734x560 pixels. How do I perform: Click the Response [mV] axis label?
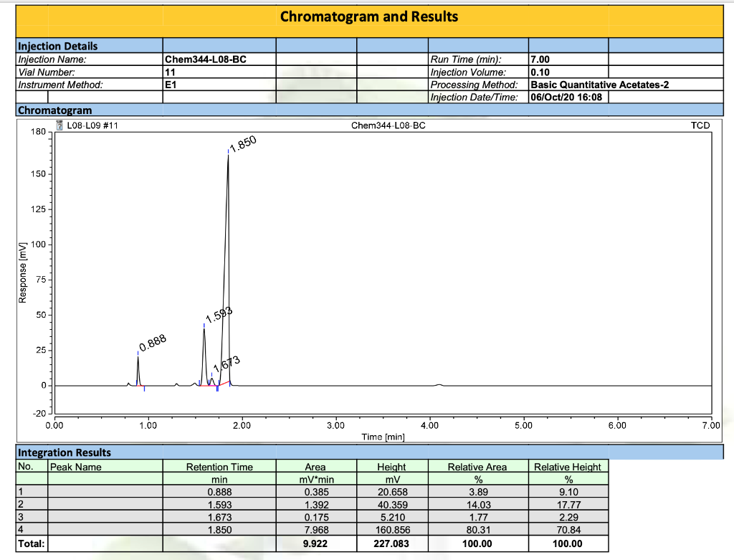pos(22,273)
